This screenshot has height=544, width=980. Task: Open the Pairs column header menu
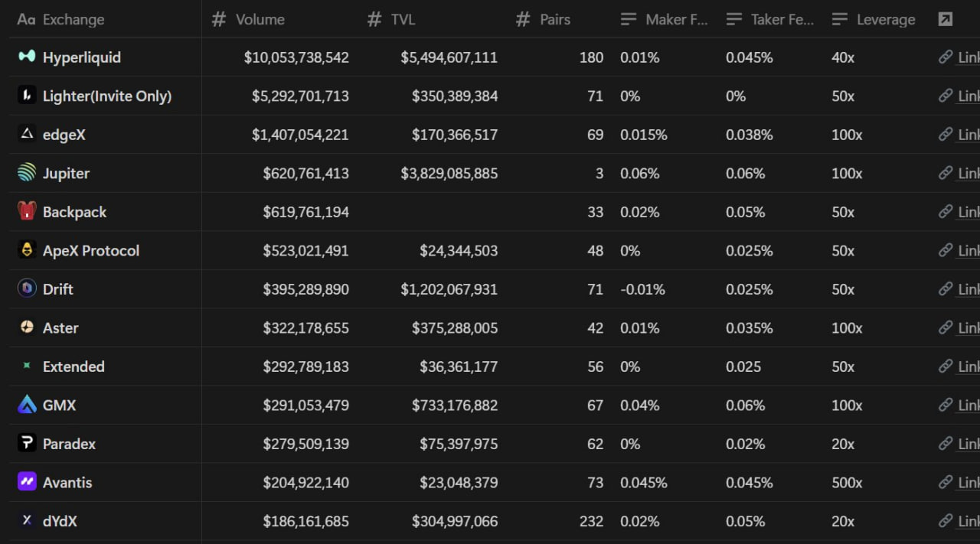[559, 19]
